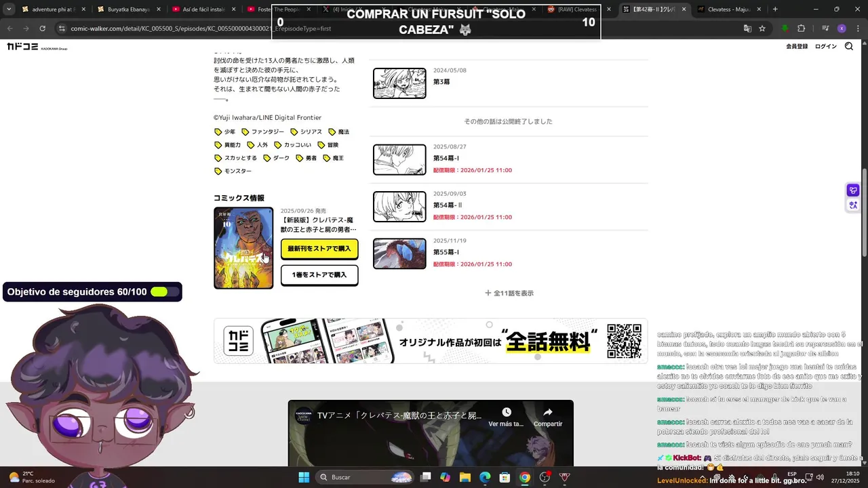
Task: Click the floating translate icon at right edge
Action: pyautogui.click(x=853, y=205)
